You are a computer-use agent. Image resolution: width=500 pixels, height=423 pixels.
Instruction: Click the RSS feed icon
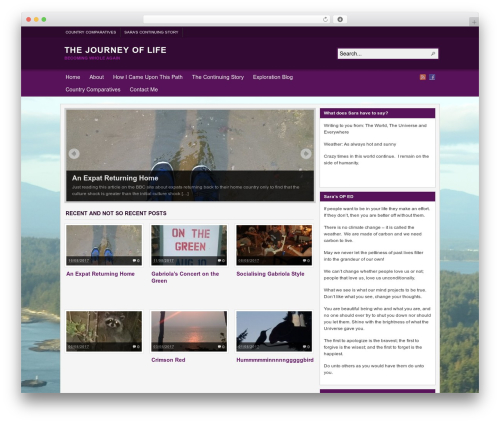[422, 77]
